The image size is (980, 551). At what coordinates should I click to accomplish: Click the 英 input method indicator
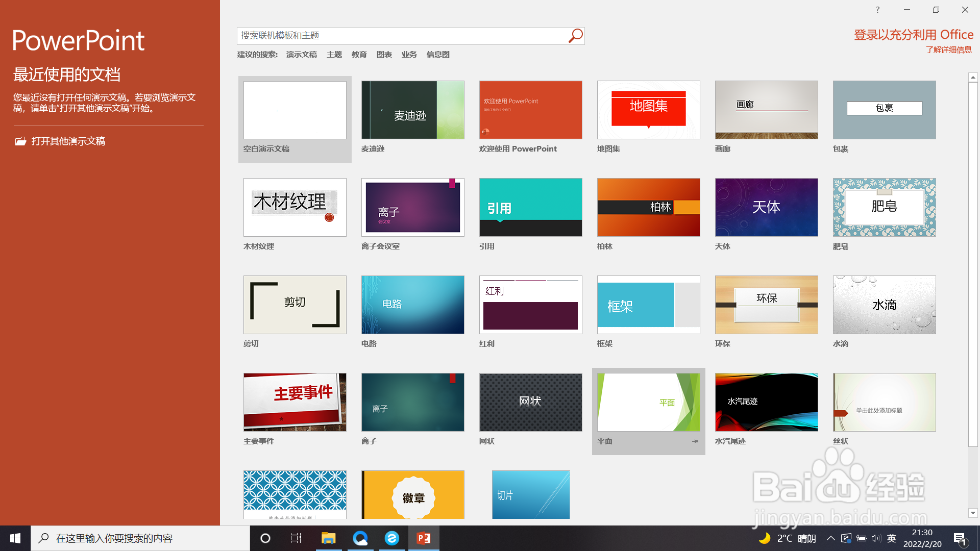pos(892,538)
